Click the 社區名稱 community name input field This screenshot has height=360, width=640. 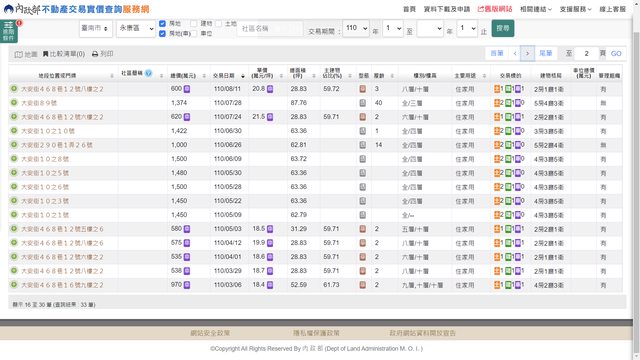(270, 29)
